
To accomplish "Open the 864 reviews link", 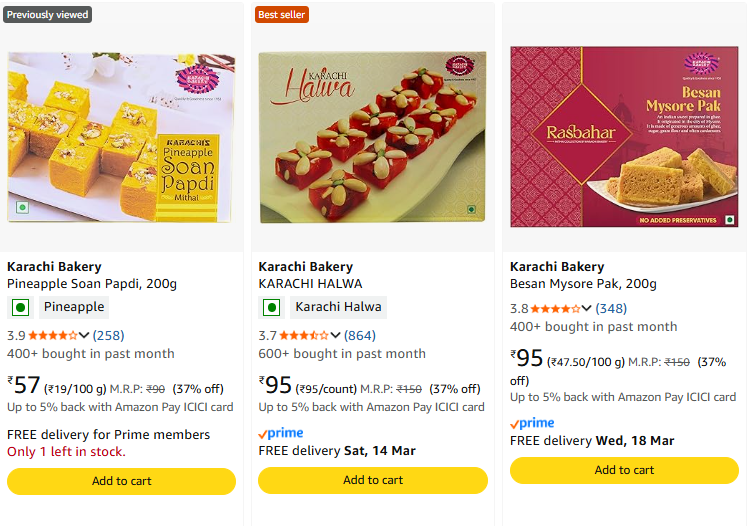I will [360, 336].
